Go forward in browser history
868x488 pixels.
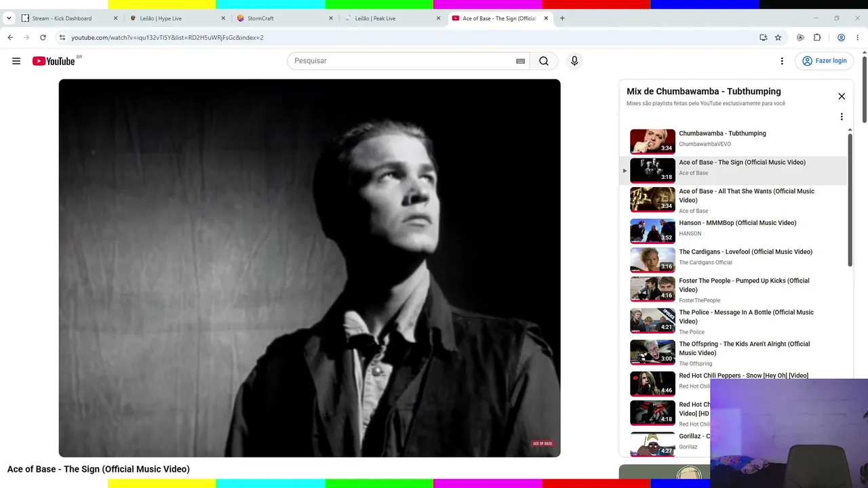point(26,37)
